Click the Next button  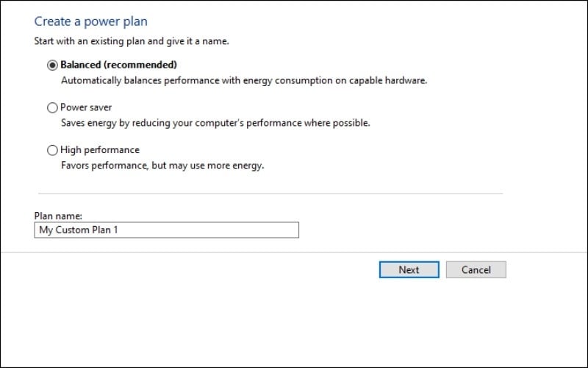(x=409, y=269)
